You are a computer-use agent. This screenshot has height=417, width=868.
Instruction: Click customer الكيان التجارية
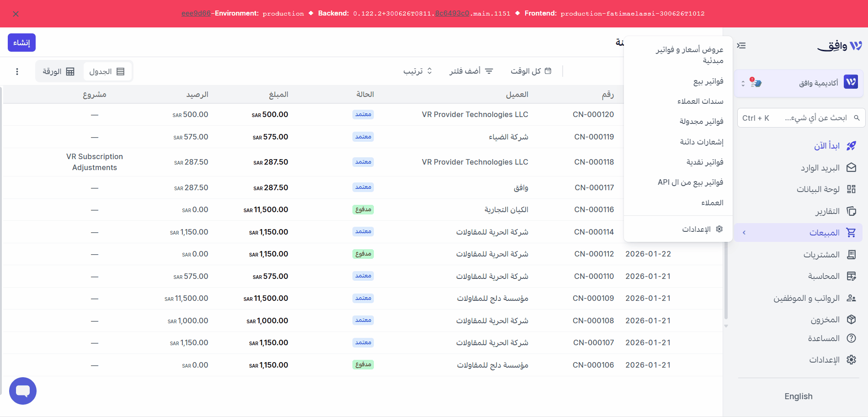(x=506, y=209)
